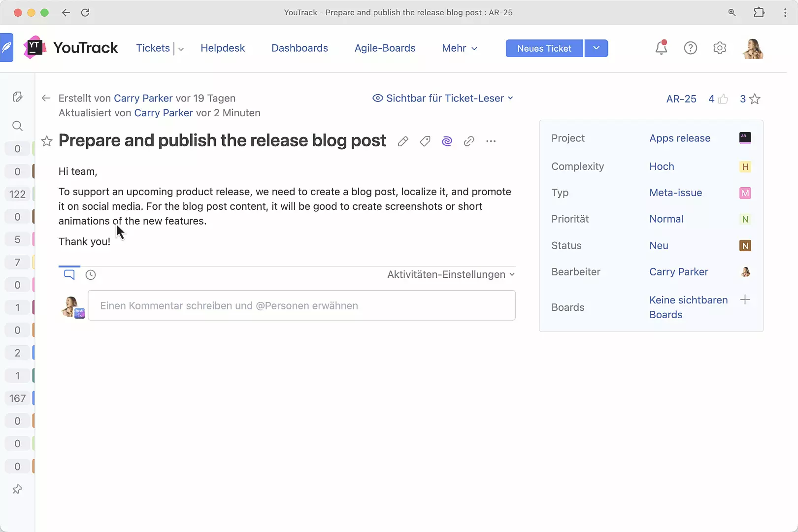Toggle the star watcher count icon
The width and height of the screenshot is (798, 532).
click(x=754, y=99)
